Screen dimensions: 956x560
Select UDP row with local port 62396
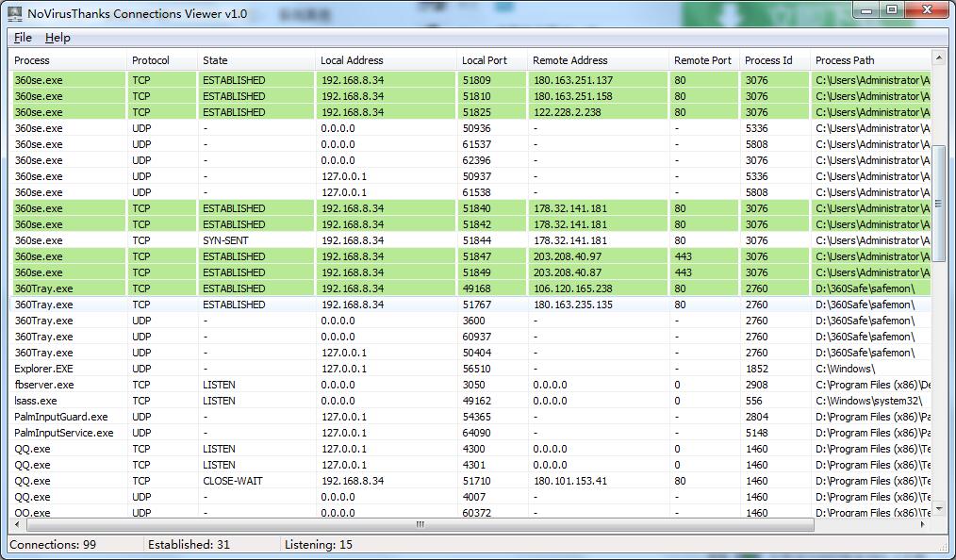coord(470,160)
